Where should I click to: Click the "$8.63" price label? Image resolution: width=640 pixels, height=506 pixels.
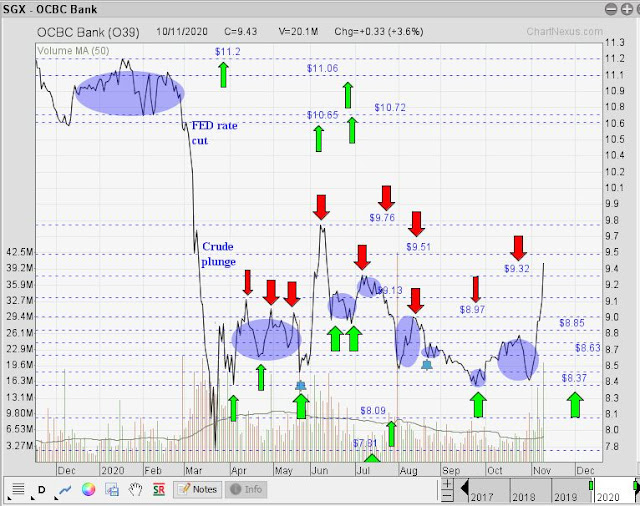click(588, 348)
